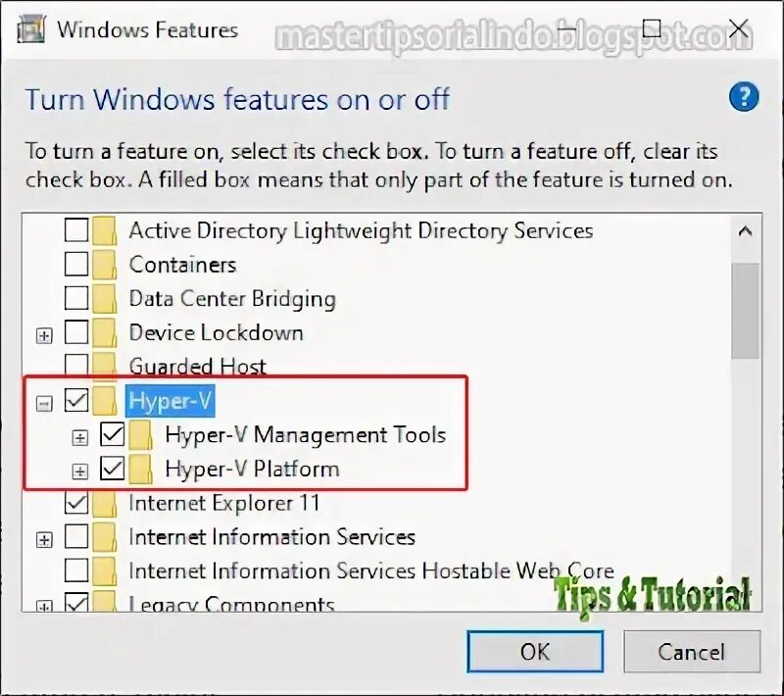Screen dimensions: 784x696
Task: Click the Hyper-V folder icon
Action: (x=105, y=401)
